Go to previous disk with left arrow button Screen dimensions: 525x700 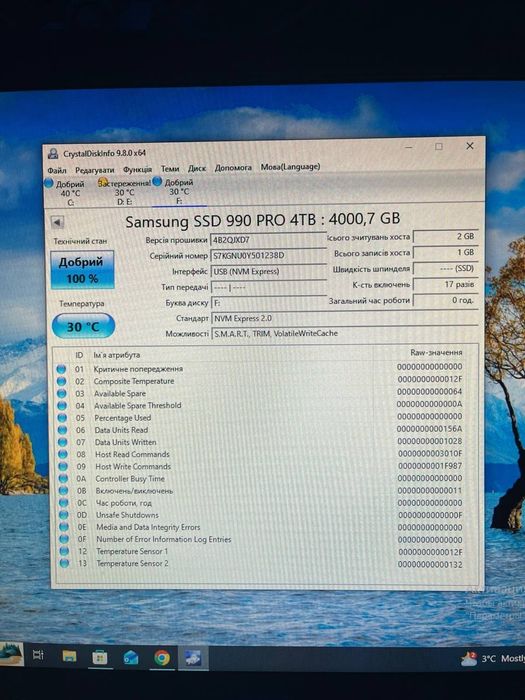pos(57,222)
